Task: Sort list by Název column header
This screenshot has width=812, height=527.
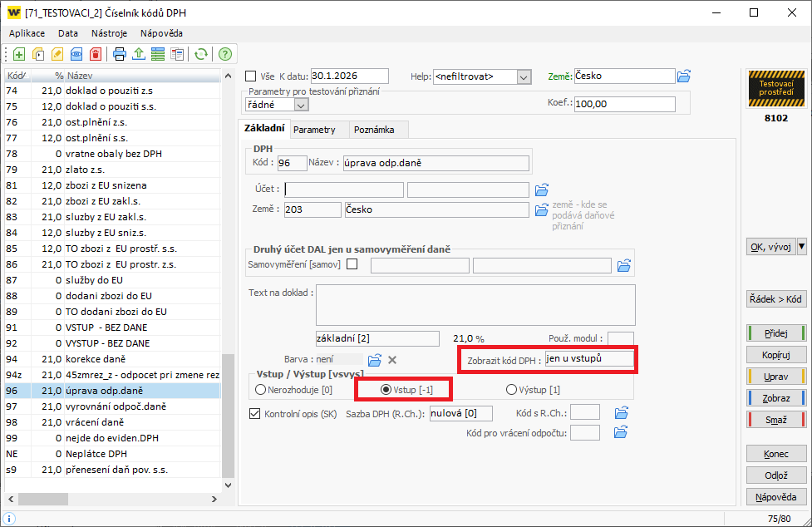Action: (x=142, y=76)
